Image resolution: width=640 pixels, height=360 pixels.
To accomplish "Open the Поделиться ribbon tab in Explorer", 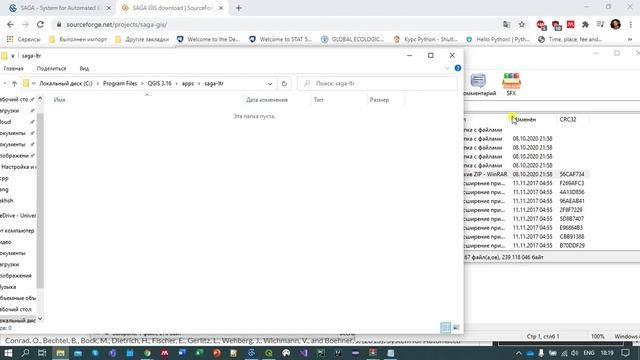I will pyautogui.click(x=51, y=69).
